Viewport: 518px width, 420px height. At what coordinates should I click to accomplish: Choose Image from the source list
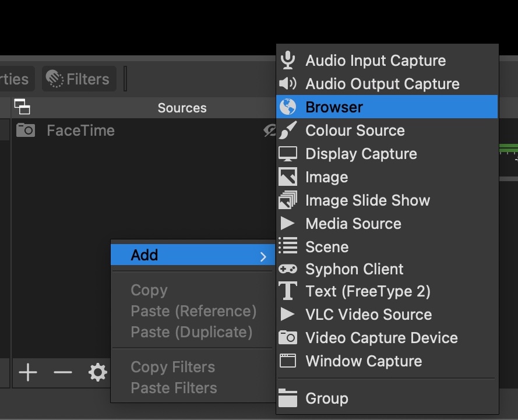(326, 177)
